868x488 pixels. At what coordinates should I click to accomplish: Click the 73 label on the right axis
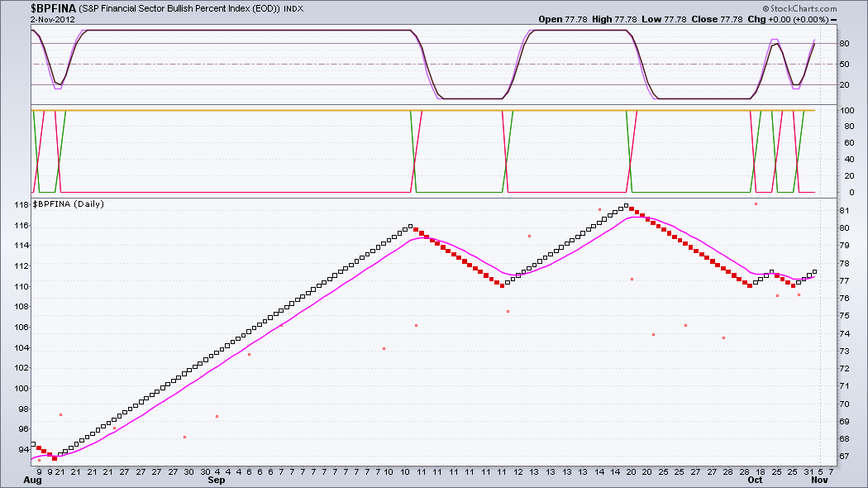pyautogui.click(x=844, y=352)
